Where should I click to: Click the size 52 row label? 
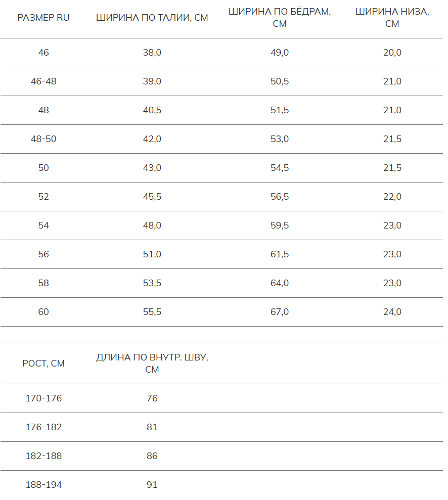point(43,197)
